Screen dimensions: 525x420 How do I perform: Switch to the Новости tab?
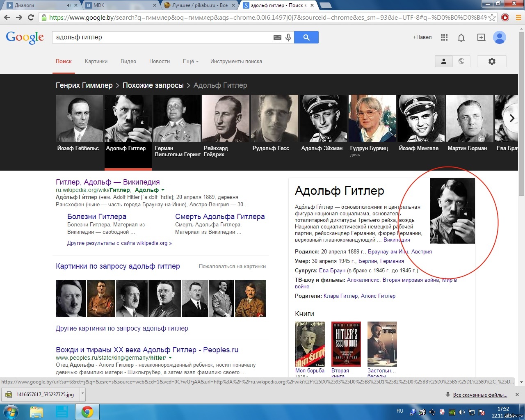point(160,61)
